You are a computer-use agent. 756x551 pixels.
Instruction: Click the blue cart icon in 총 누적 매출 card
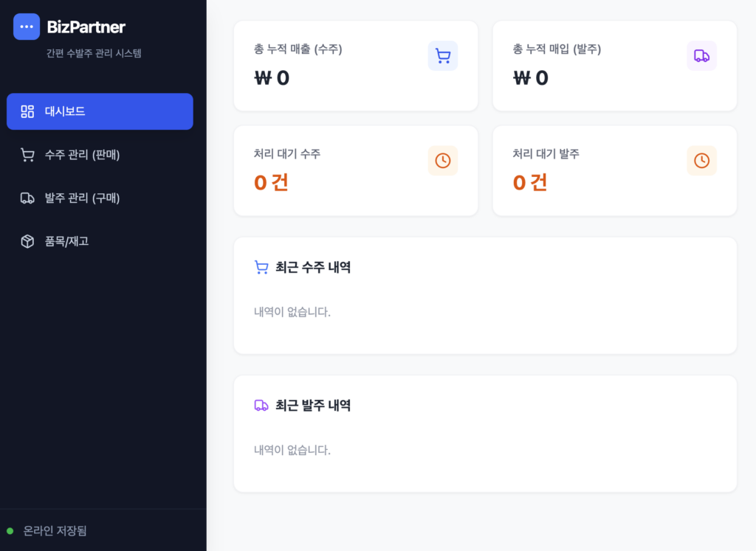pyautogui.click(x=443, y=56)
